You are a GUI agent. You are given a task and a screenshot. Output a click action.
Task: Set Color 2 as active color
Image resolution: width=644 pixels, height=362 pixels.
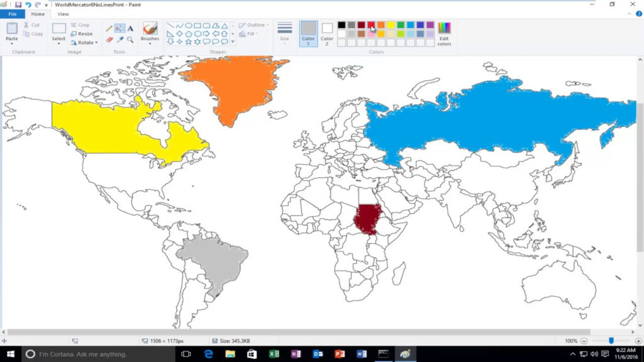327,33
